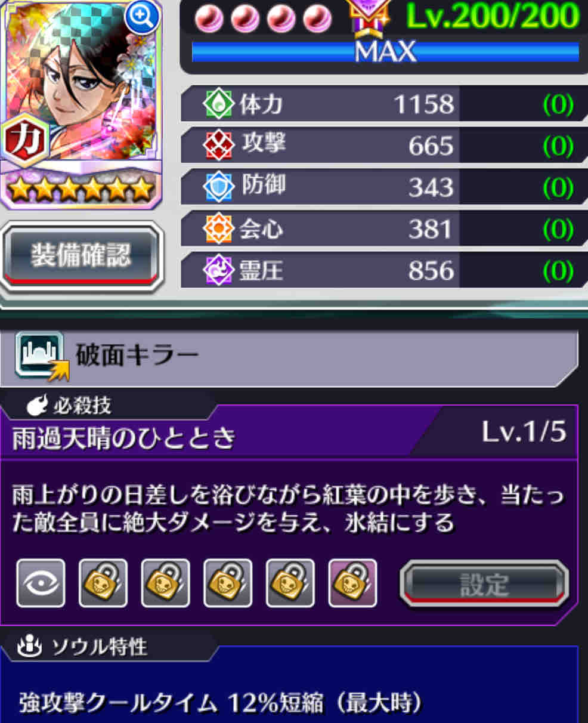Tap the purple 霊圧 spiritual pressure icon
The height and width of the screenshot is (723, 588).
tap(218, 270)
